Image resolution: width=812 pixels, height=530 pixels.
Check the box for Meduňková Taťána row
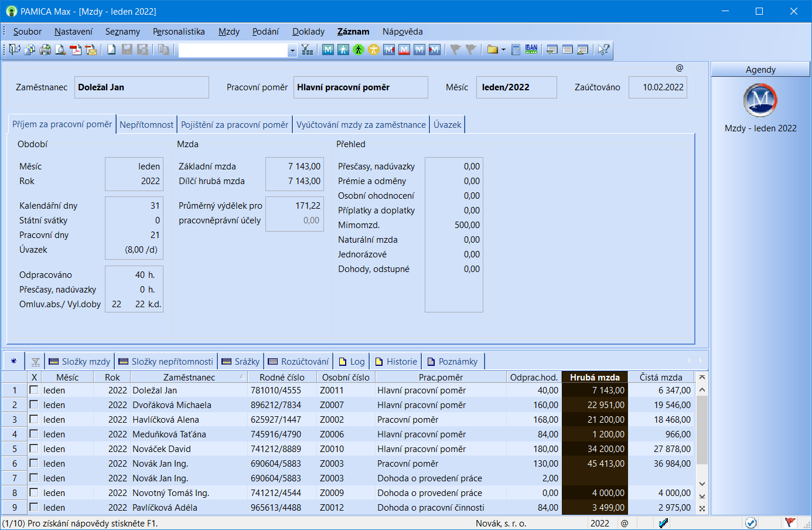[34, 434]
